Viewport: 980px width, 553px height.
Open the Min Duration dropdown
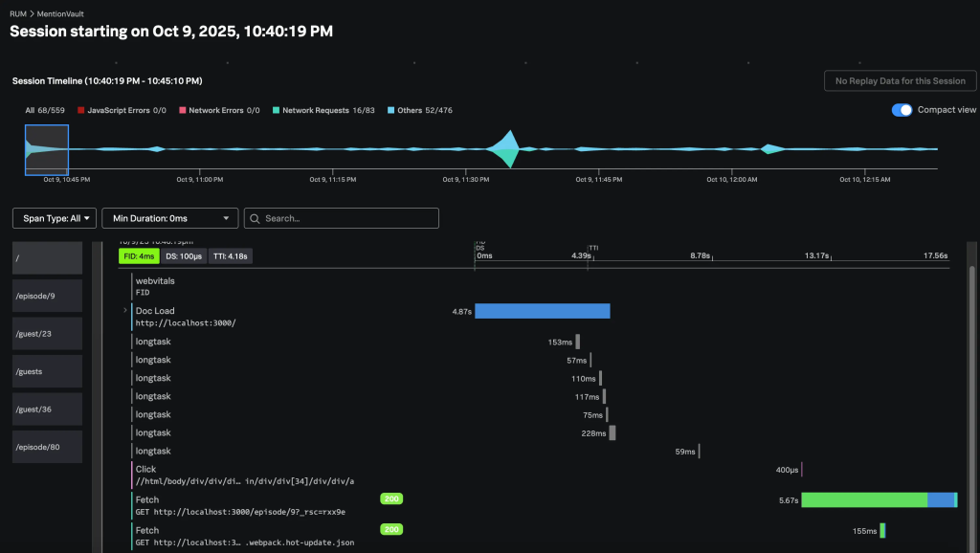169,218
